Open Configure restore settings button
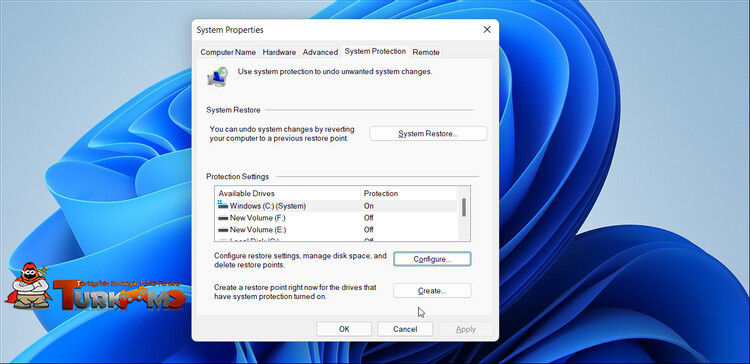Screen dimensions: 750x364 pos(432,259)
